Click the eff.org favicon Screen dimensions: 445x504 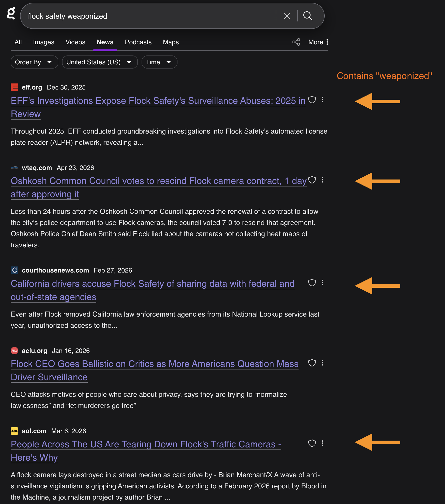[14, 87]
